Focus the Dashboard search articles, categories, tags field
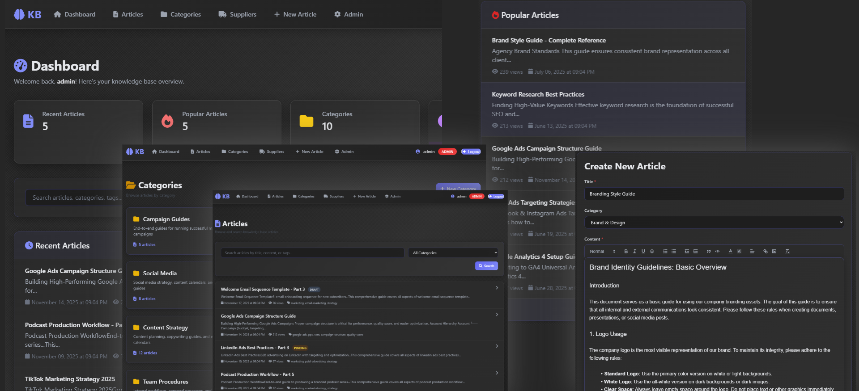The width and height of the screenshot is (868, 391). click(74, 198)
